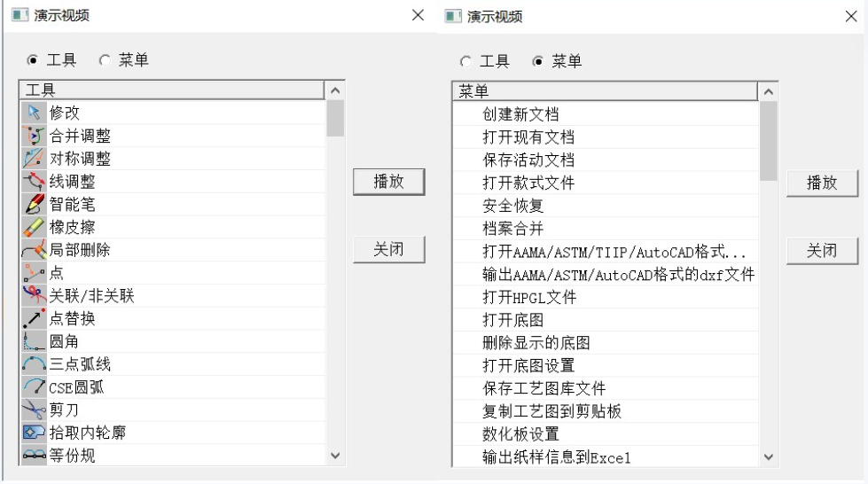Select 保存工艺图库文件 entry
The width and height of the screenshot is (868, 484).
coord(606,388)
